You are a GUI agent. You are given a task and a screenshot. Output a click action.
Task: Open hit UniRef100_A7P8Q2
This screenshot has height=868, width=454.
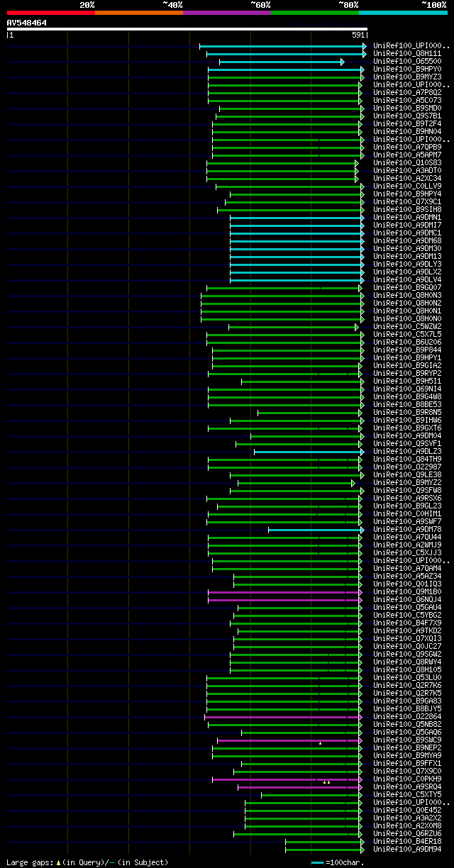[x=407, y=92]
